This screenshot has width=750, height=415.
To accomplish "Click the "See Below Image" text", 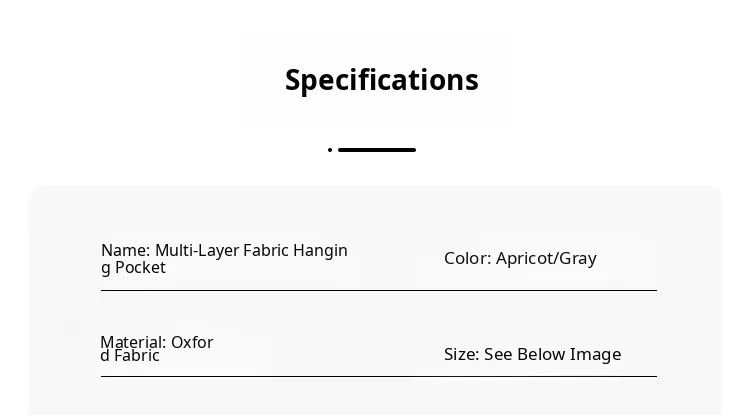I will 553,355.
